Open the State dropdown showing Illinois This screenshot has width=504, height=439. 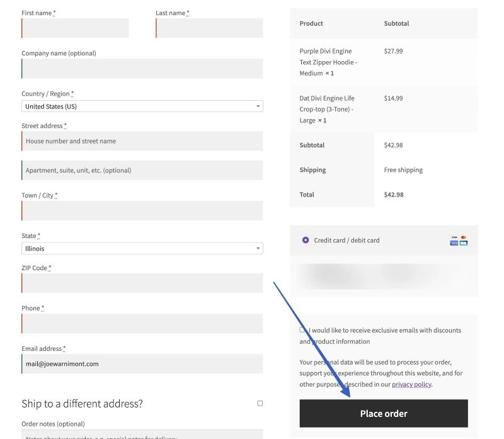[142, 248]
